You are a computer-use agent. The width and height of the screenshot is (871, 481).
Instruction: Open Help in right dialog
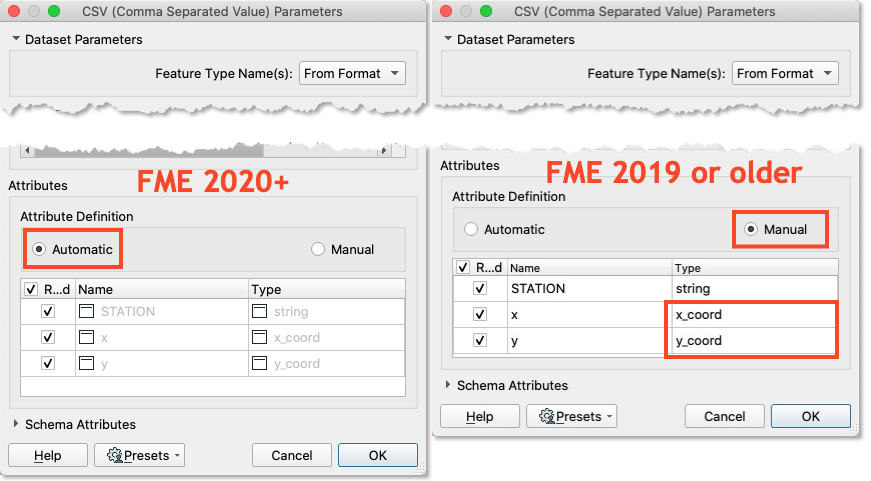(480, 416)
